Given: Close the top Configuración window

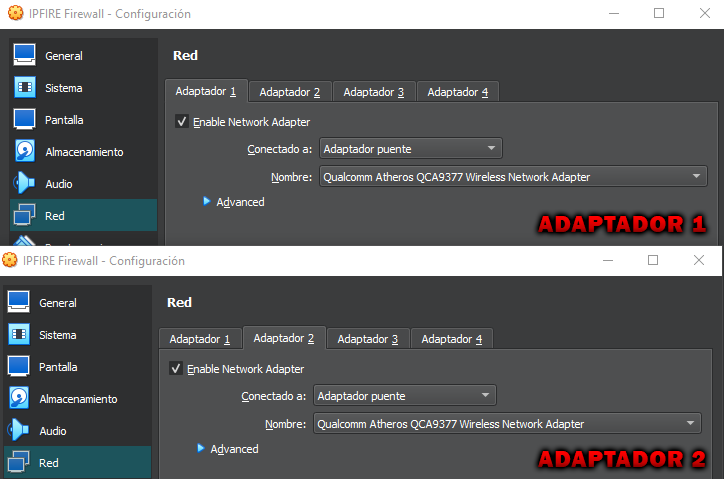Looking at the screenshot, I should tap(705, 13).
